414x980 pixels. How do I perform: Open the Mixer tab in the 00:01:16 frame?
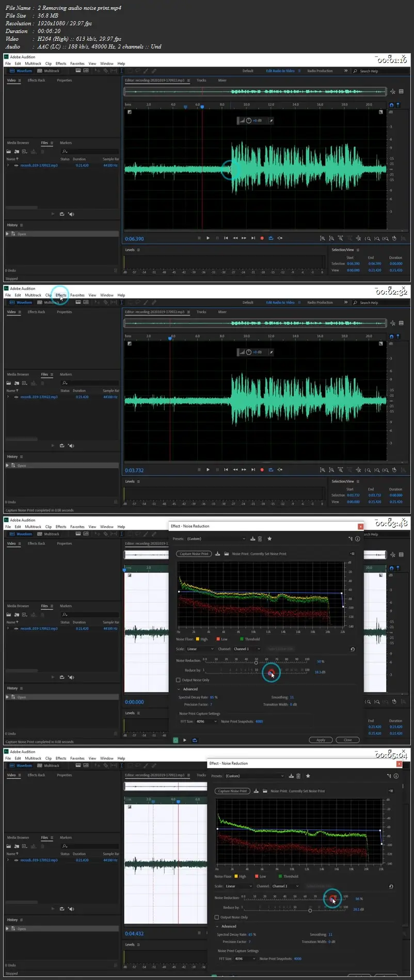(222, 80)
